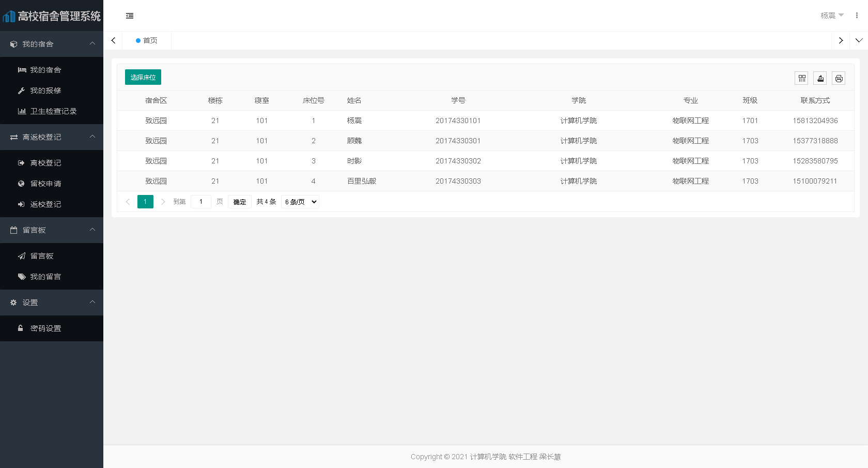
Task: Click the tab list dropdown chevron at right
Action: [859, 40]
